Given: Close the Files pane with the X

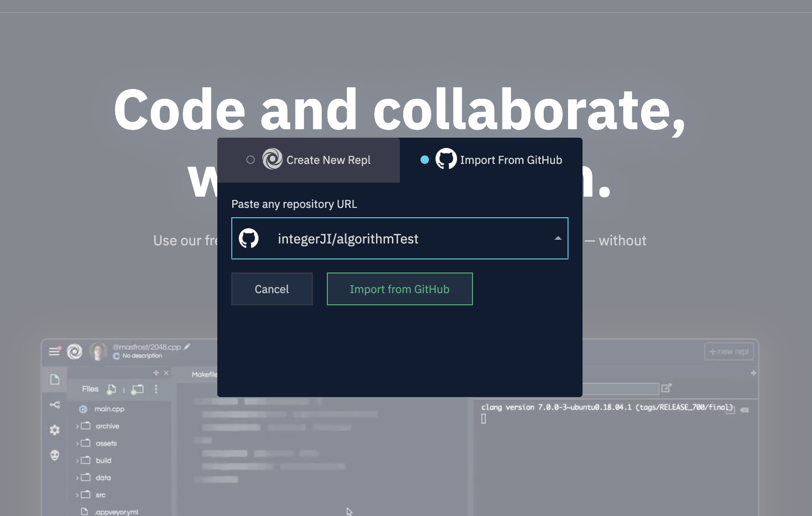Looking at the screenshot, I should (166, 373).
